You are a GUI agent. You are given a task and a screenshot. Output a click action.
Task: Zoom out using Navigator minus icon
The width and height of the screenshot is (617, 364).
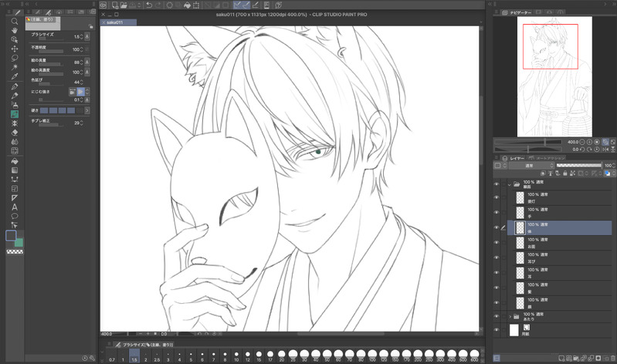pos(582,142)
